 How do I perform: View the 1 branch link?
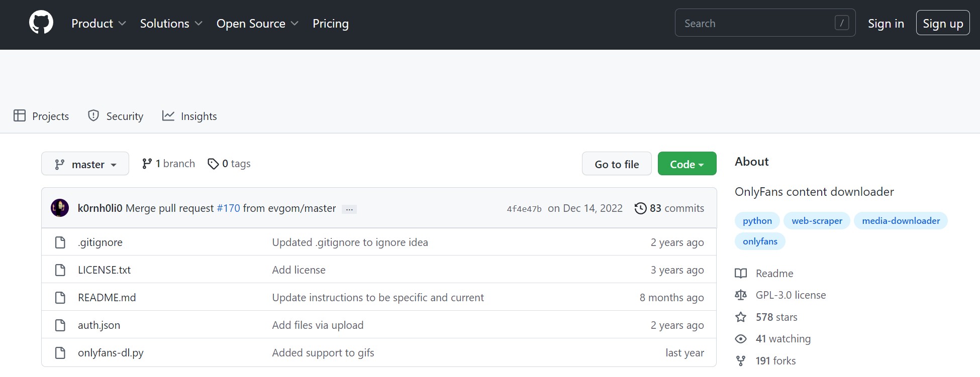tap(168, 164)
